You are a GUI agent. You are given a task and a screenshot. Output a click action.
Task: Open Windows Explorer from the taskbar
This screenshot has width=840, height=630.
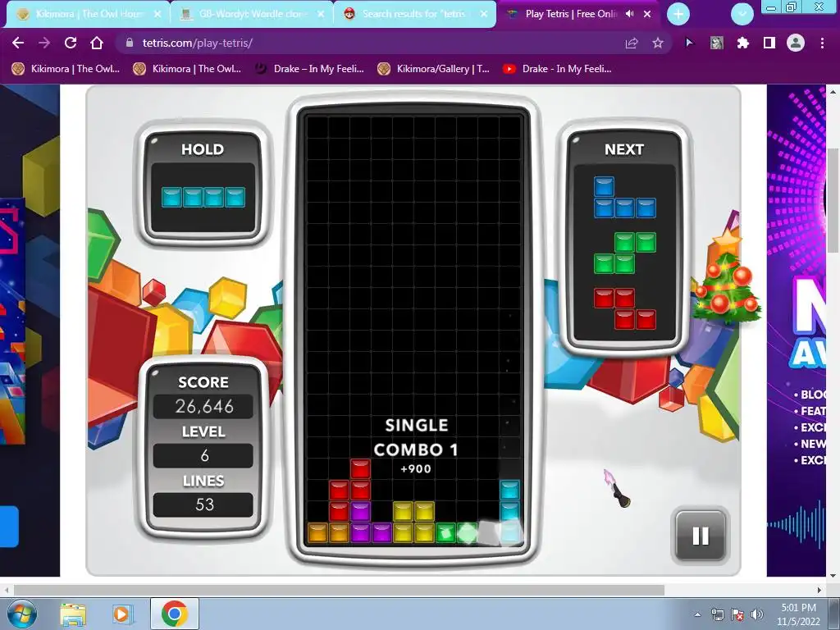[x=73, y=614]
